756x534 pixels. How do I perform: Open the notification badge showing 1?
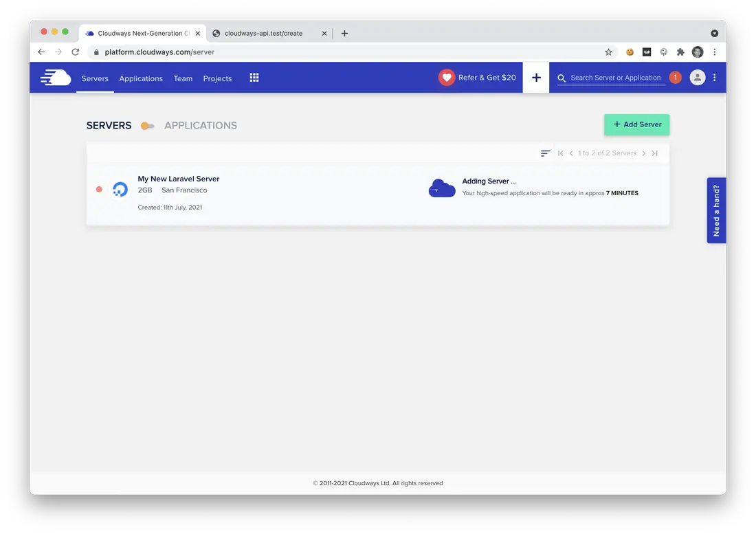(675, 78)
